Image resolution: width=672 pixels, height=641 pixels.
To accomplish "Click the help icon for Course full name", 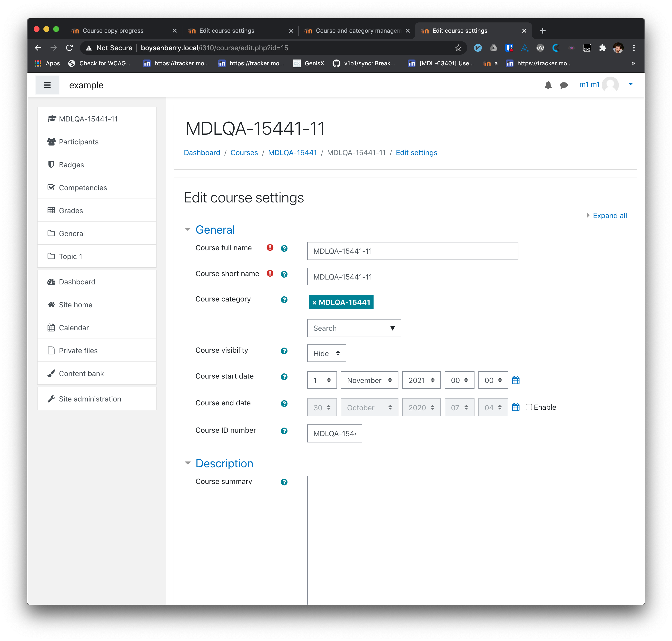I will click(284, 248).
